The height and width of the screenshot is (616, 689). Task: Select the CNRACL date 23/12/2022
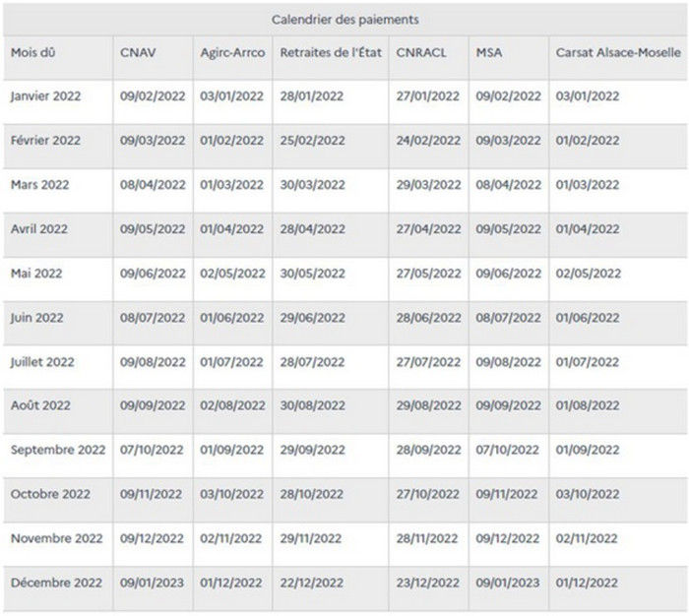pos(427,584)
